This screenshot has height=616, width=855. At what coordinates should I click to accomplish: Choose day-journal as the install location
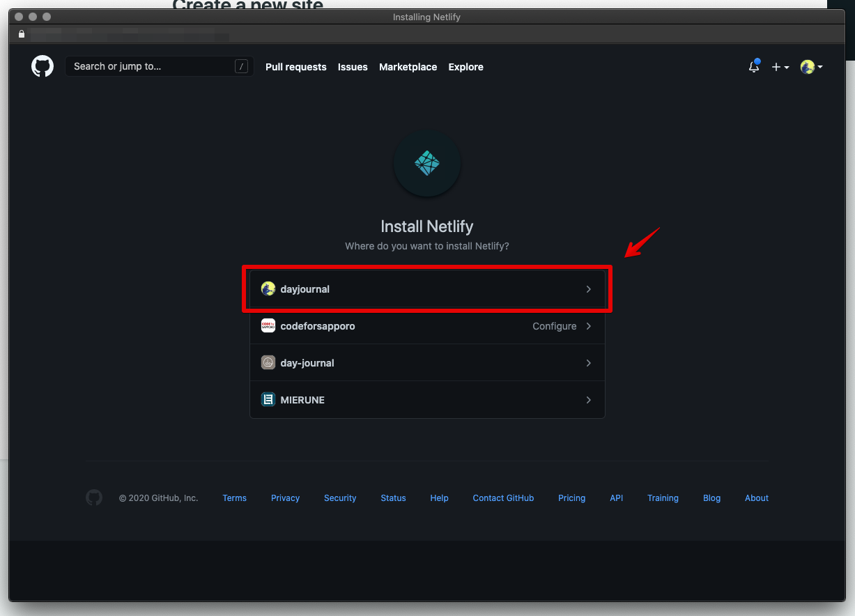427,362
